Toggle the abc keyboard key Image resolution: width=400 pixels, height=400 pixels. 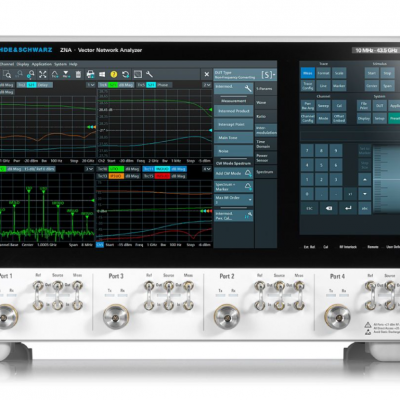coord(365,208)
